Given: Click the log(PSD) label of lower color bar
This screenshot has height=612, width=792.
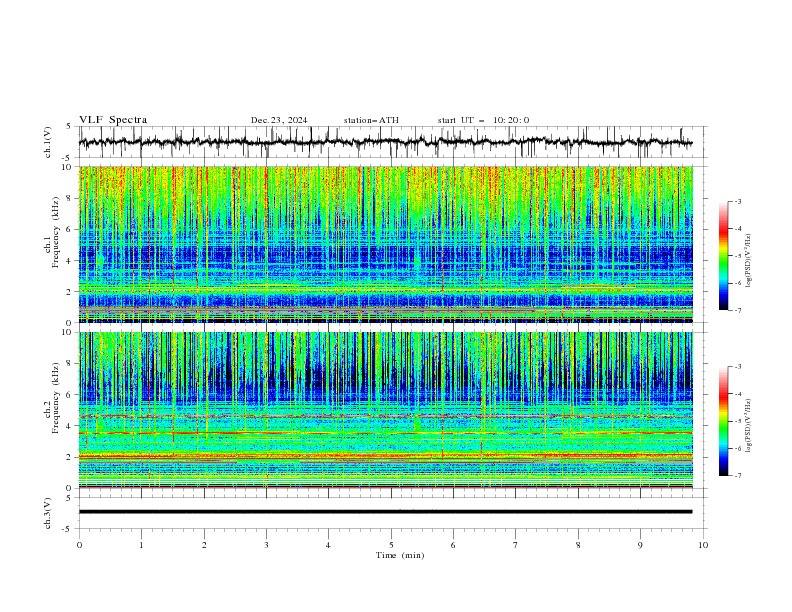Looking at the screenshot, I should (748, 426).
